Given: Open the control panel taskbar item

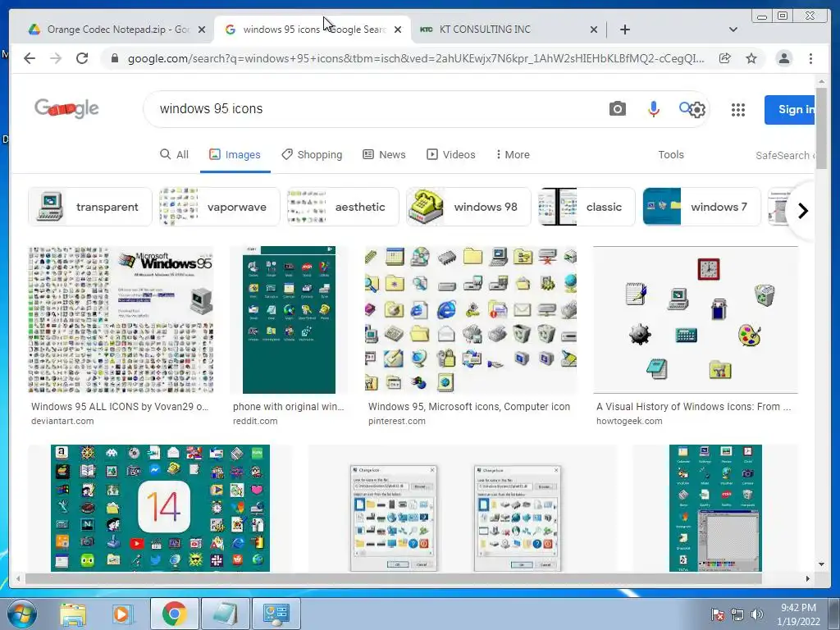Looking at the screenshot, I should (x=276, y=614).
